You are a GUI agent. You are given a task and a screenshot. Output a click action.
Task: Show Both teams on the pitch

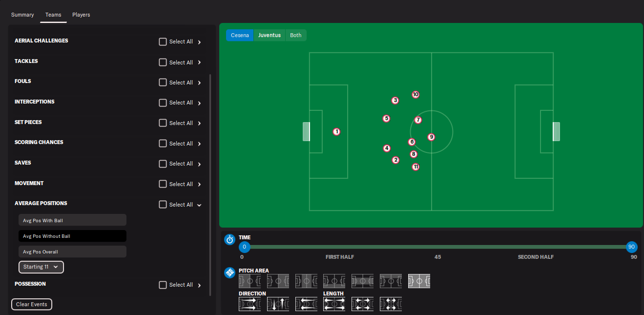pos(296,35)
